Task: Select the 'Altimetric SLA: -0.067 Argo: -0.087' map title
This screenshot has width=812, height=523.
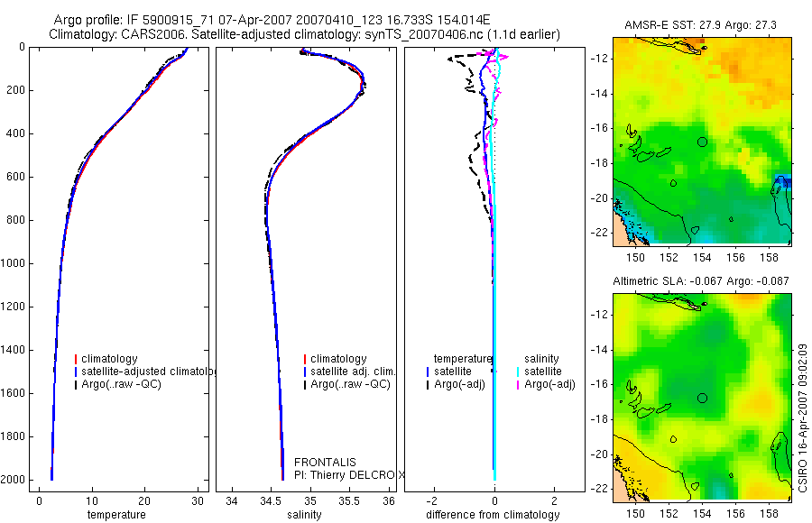Action: 701,281
